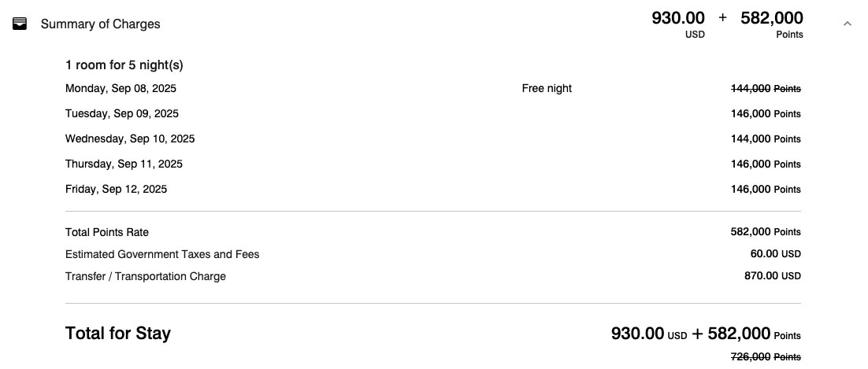Click the 1 room for 5 night(s) label
868x369 pixels.
coord(124,65)
